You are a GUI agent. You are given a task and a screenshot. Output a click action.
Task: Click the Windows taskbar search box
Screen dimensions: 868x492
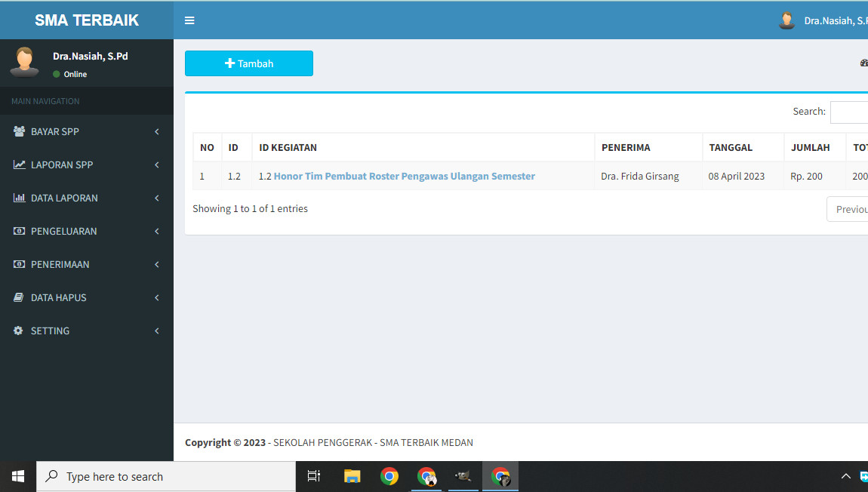tap(166, 477)
